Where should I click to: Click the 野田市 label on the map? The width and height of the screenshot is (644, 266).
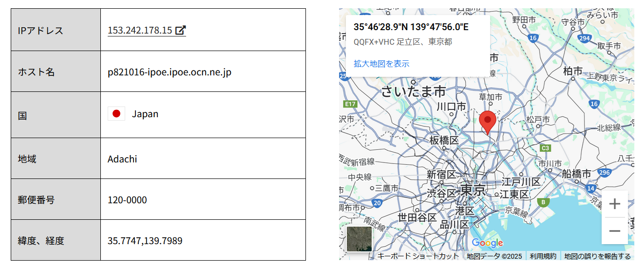click(524, 20)
